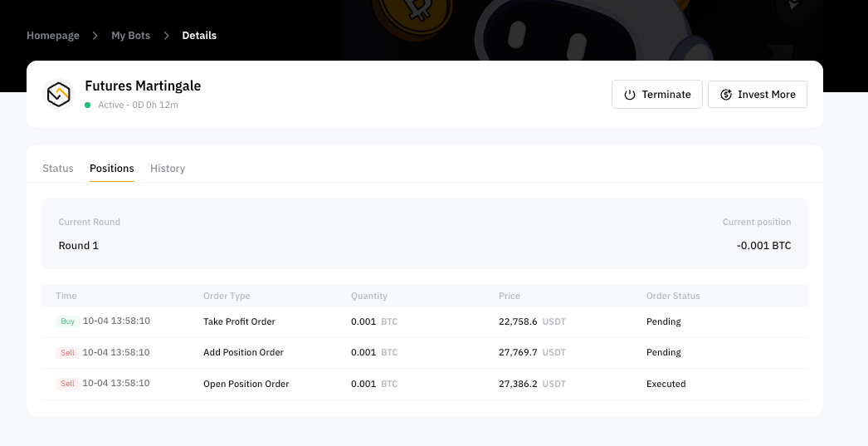Click the Price column header
This screenshot has width=868, height=446.
point(510,296)
